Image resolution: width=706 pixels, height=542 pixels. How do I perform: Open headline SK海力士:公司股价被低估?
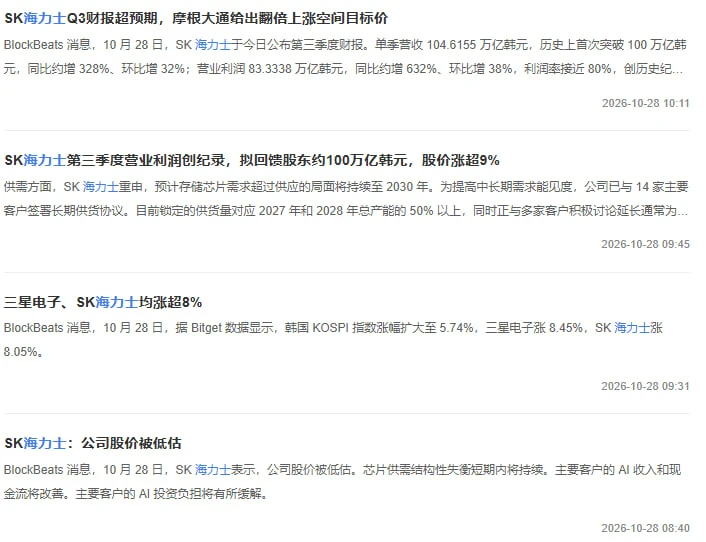(93, 443)
